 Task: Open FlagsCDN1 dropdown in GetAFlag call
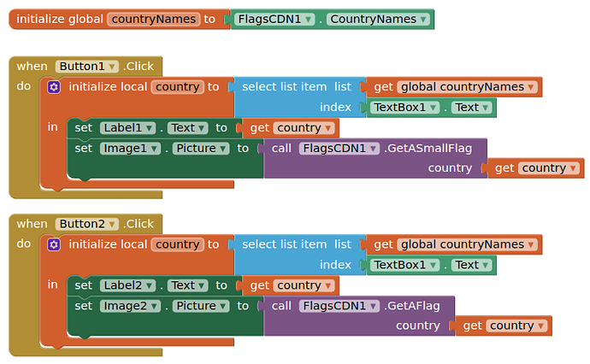point(339,306)
